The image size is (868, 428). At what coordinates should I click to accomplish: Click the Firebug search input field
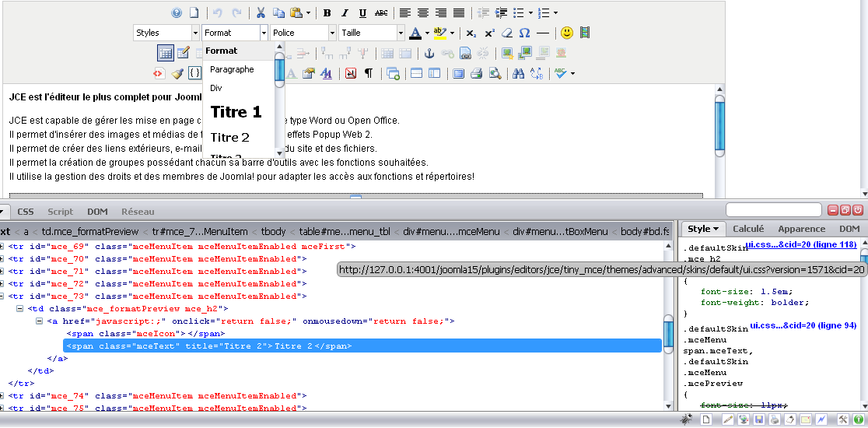pyautogui.click(x=773, y=210)
